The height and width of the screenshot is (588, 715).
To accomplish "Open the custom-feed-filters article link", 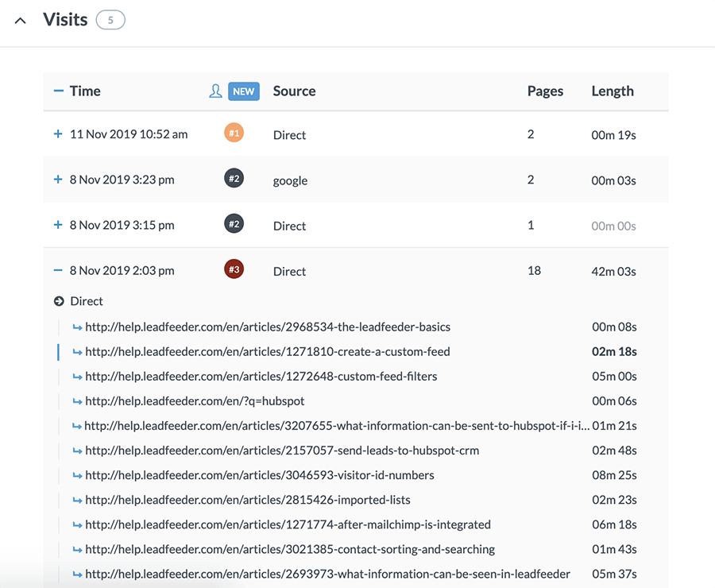I will pyautogui.click(x=261, y=377).
